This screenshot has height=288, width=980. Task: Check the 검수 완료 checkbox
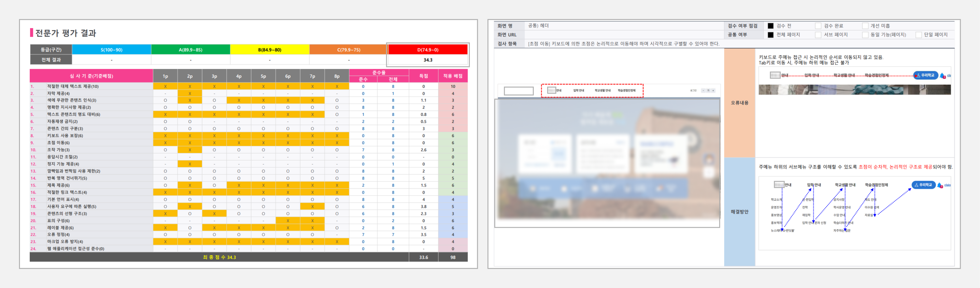[818, 26]
